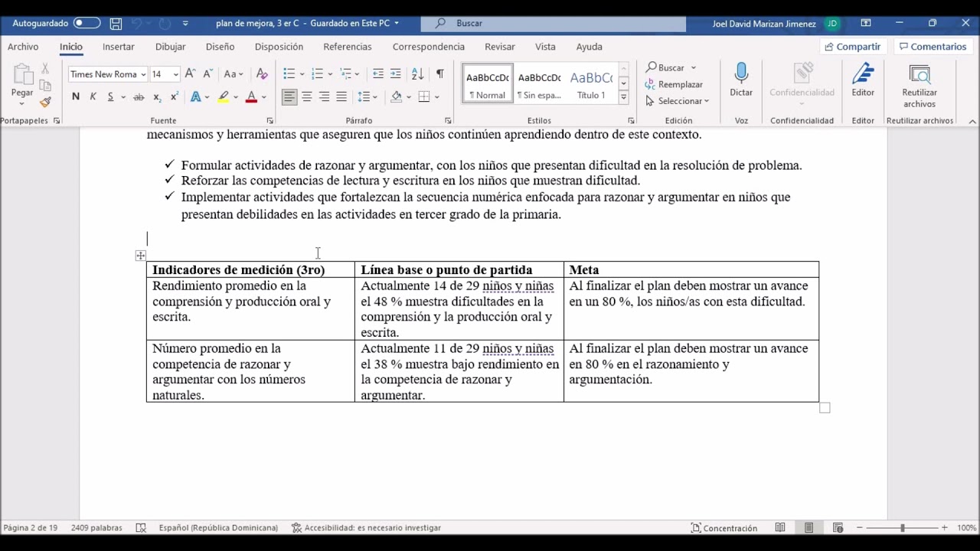Open the font color dropdown arrow
The height and width of the screenshot is (551, 980).
[263, 97]
